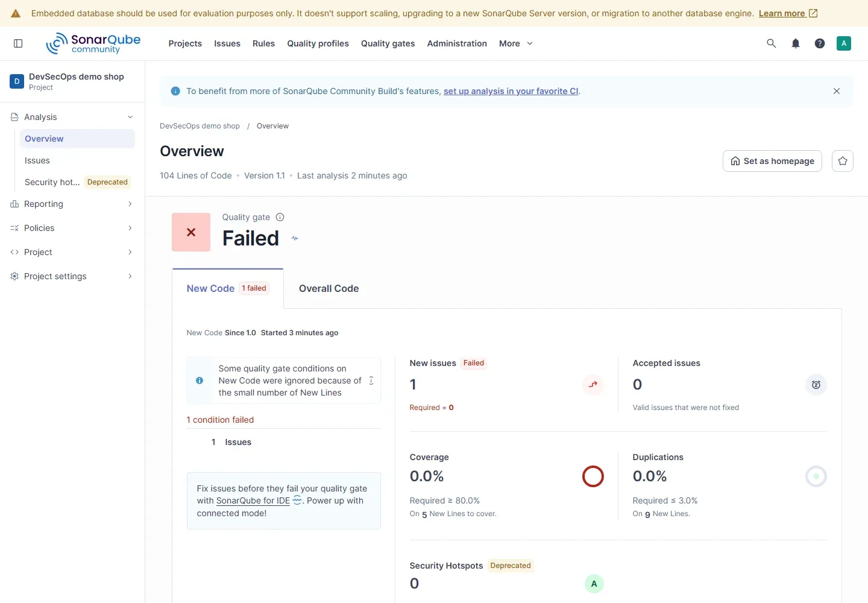
Task: Toggle the sidebar collapse icon
Action: [18, 43]
